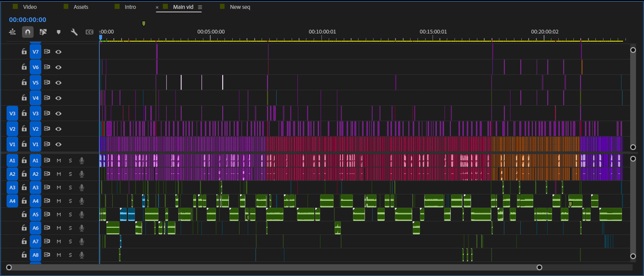Switch to the New seq tab
Screen dimensions: 644x276
coord(240,7)
